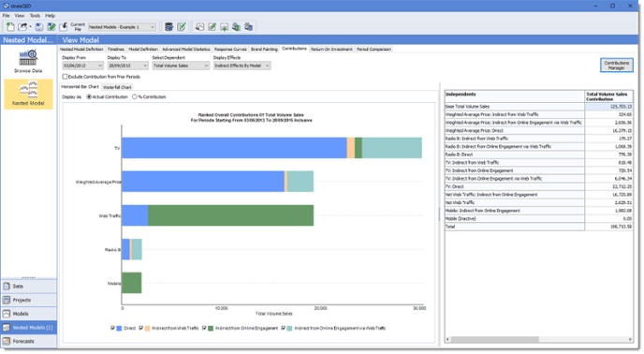Screen dimensions: 644x354
Task: Click the table's horizontal scrollbar
Action: click(539, 340)
